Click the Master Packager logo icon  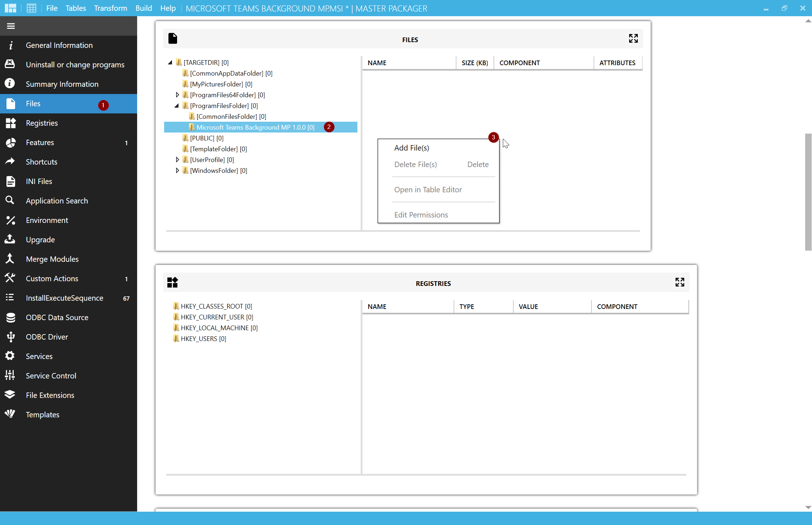[10, 8]
